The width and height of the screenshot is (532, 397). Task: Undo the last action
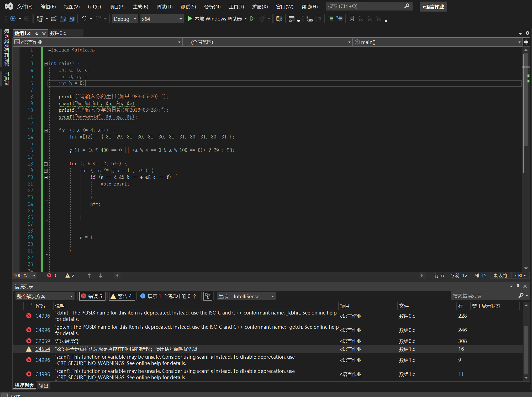click(x=84, y=19)
